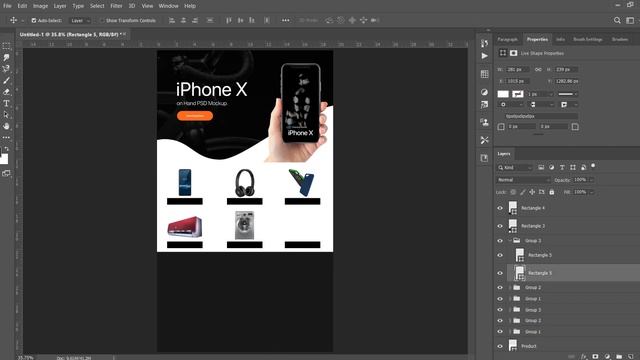Align top edges in options bar
This screenshot has height=360, width=640.
[x=229, y=20]
